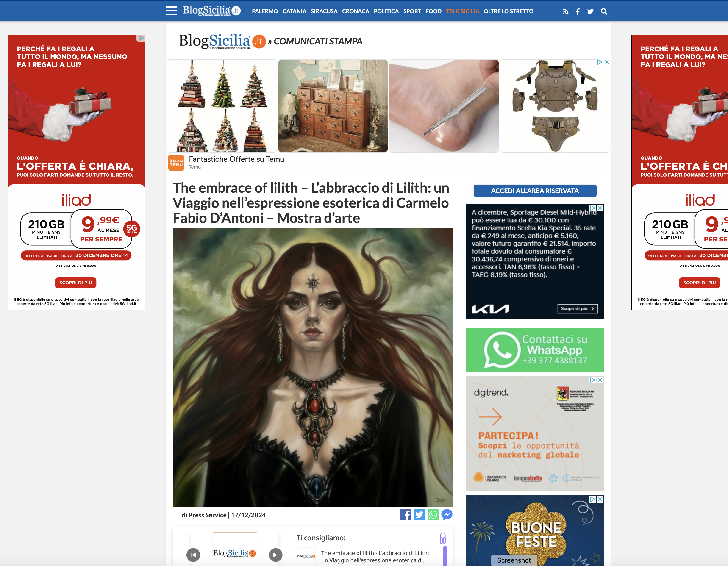Share article on Twitter
The image size is (728, 566).
(x=419, y=515)
